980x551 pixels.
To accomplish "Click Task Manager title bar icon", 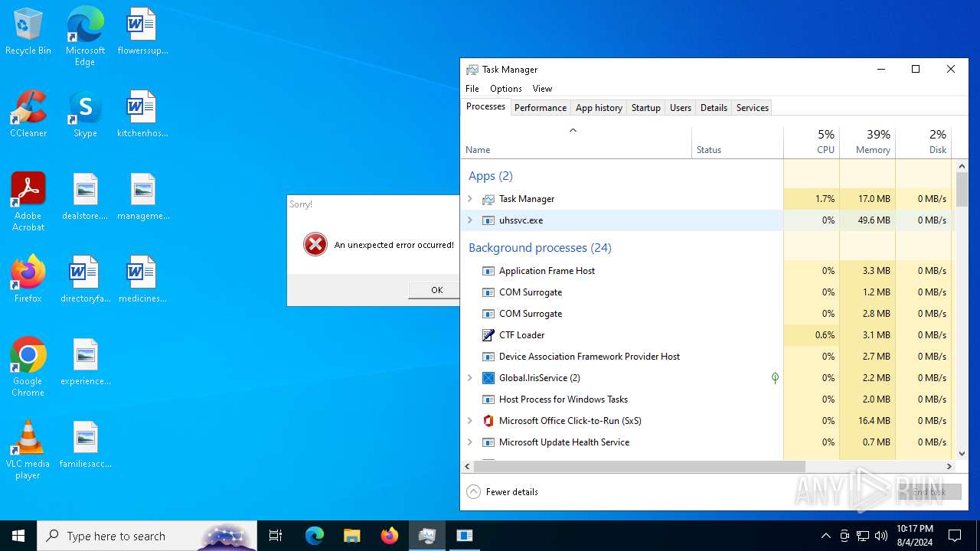I will (472, 70).
